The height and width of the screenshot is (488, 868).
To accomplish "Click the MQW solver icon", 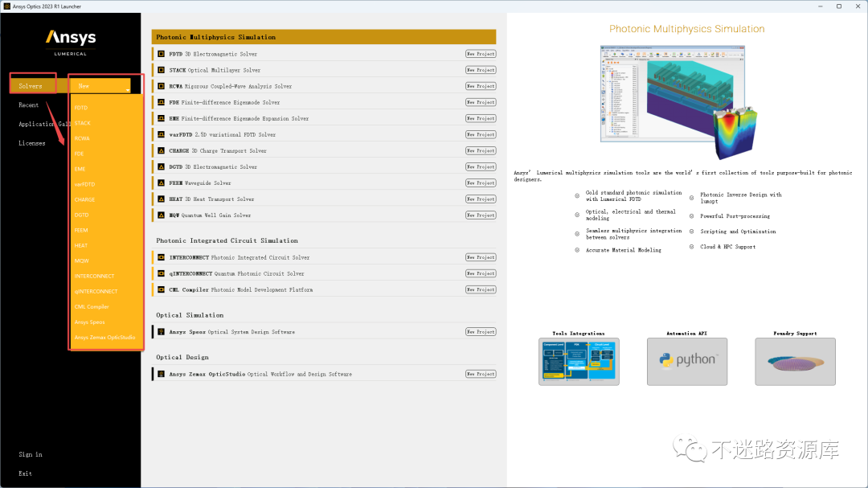I will (x=161, y=215).
